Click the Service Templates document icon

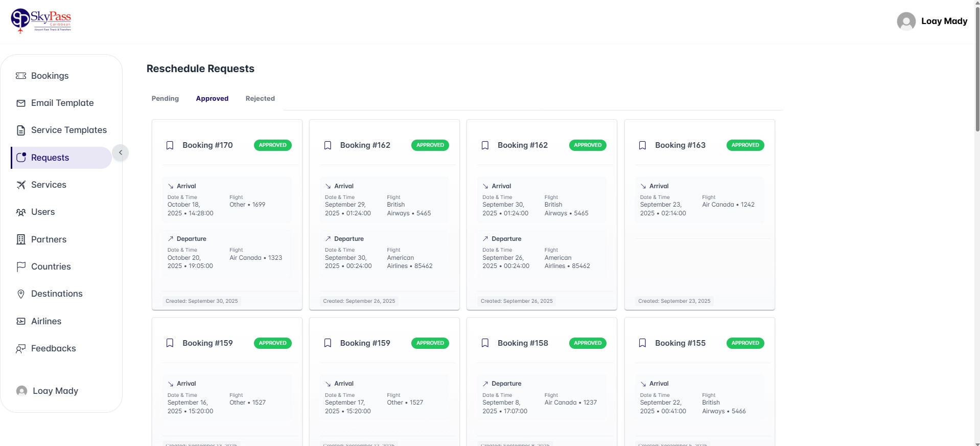pyautogui.click(x=21, y=130)
